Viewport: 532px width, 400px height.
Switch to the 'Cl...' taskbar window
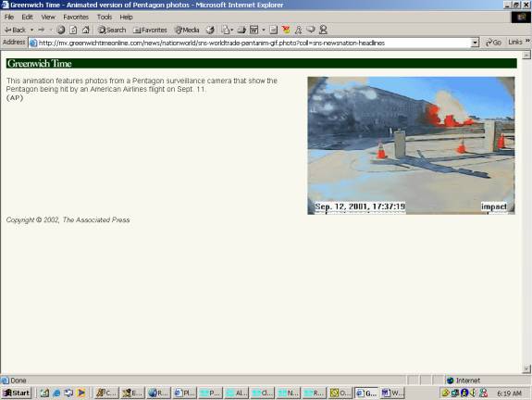click(x=262, y=393)
